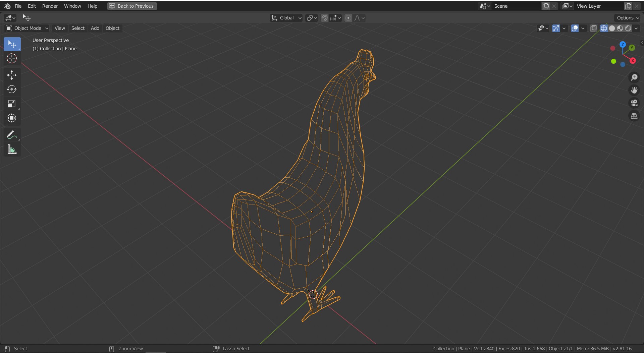Select the Transform tool
This screenshot has height=353, width=644.
point(12,118)
